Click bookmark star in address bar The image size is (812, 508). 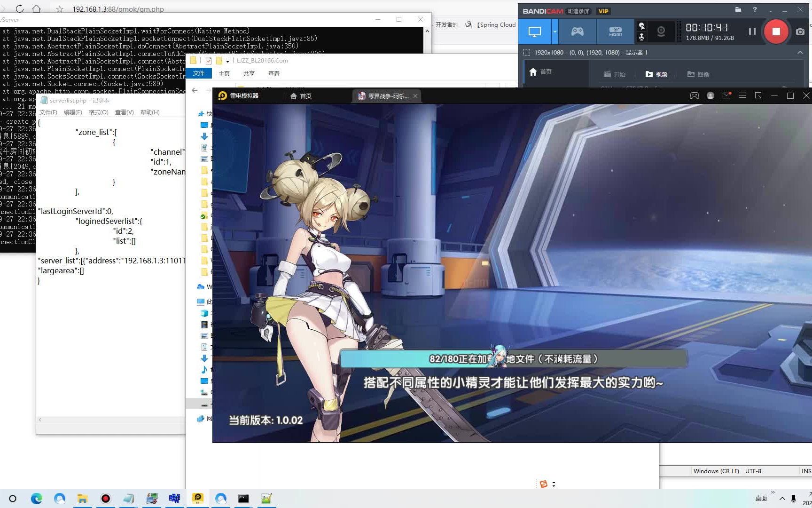[60, 9]
